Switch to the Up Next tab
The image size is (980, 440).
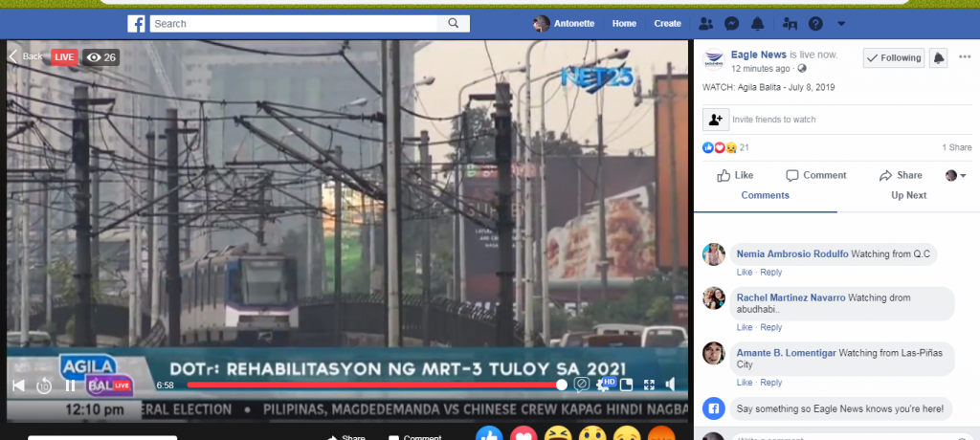[908, 195]
